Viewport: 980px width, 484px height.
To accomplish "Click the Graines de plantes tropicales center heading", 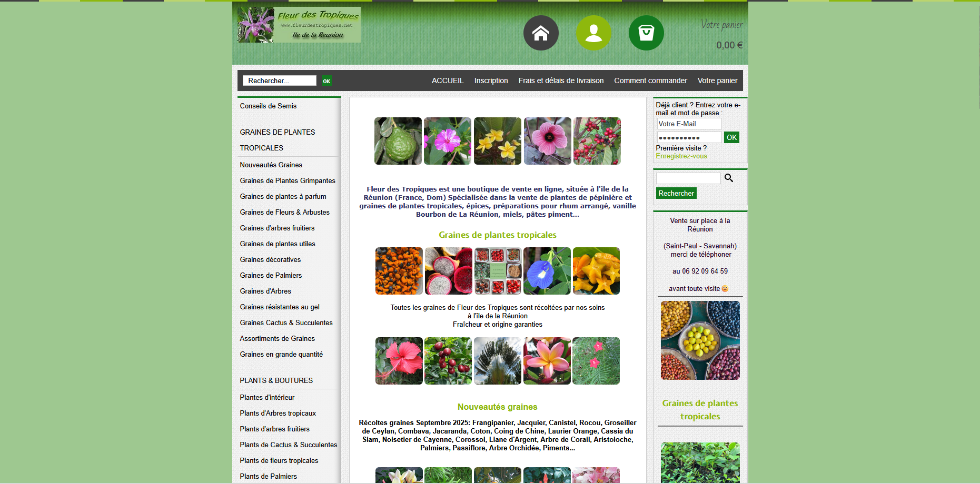I will pyautogui.click(x=498, y=235).
